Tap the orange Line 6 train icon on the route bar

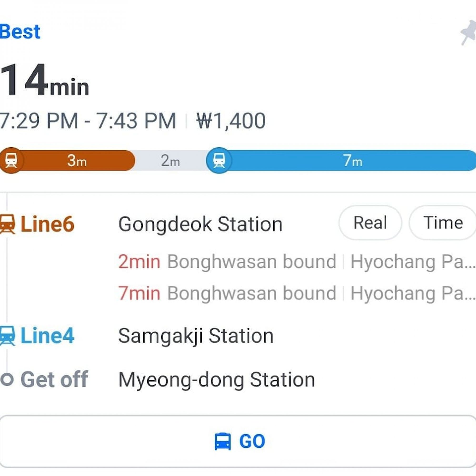tap(11, 160)
